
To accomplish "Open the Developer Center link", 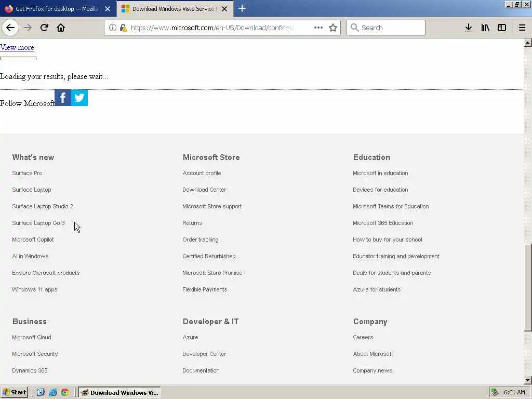I will 204,354.
